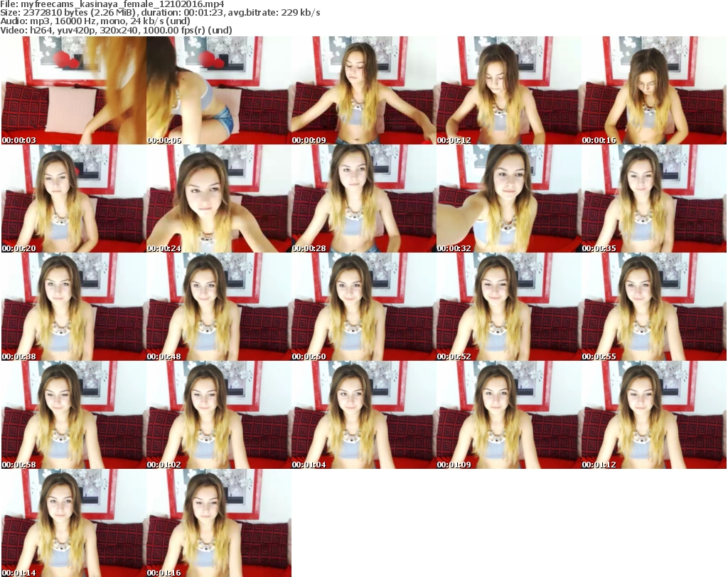Viewport: 728px width, 577px height.
Task: Click the frame marked 00:00:55
Action: click(654, 307)
